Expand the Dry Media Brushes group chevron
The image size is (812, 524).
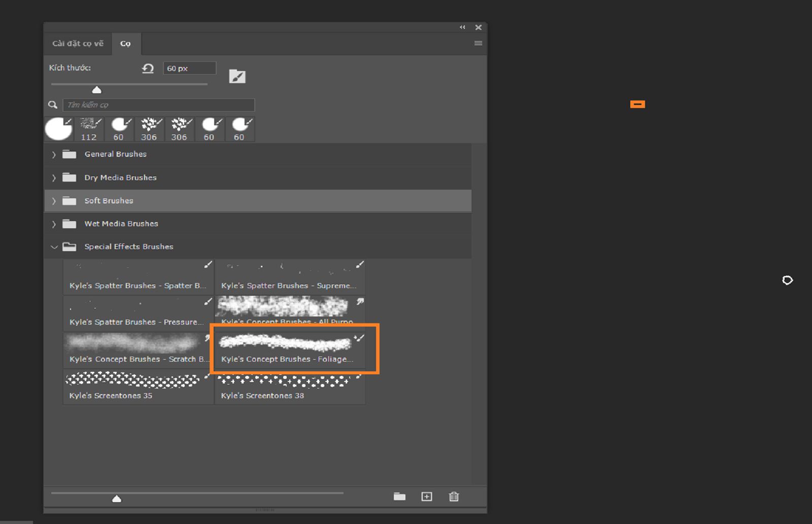(54, 178)
